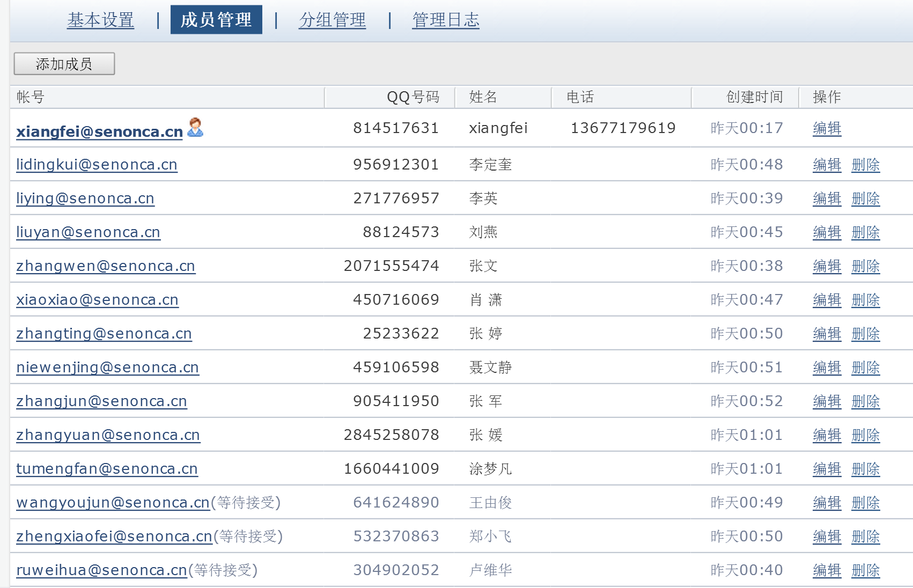Select the 成员管理 tab
This screenshot has width=913, height=588.
(216, 20)
